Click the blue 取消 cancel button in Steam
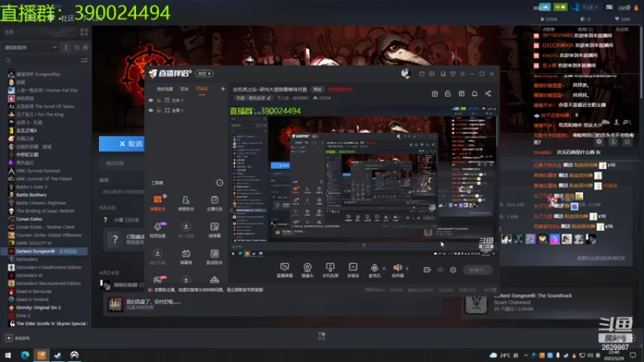Screen dimensions: 644x362 [122, 144]
